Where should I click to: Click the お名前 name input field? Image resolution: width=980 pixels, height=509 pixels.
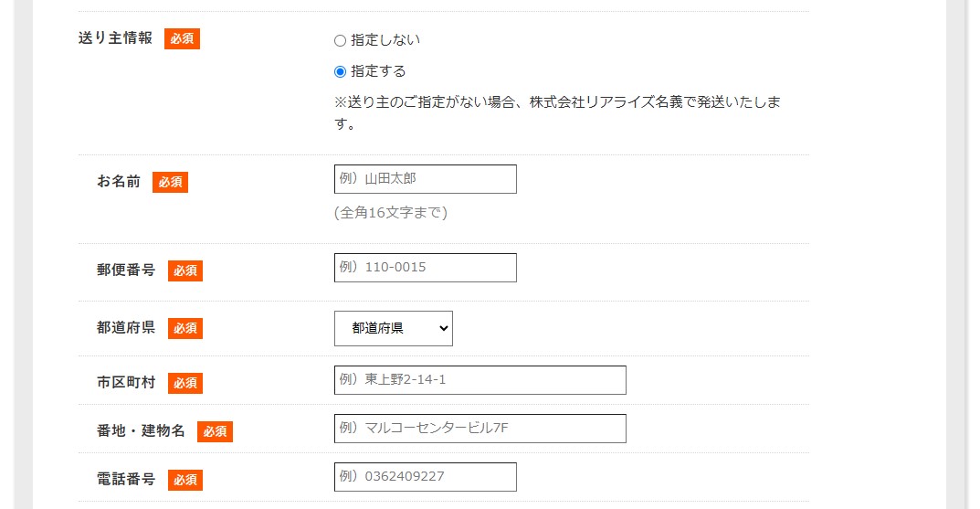[425, 179]
